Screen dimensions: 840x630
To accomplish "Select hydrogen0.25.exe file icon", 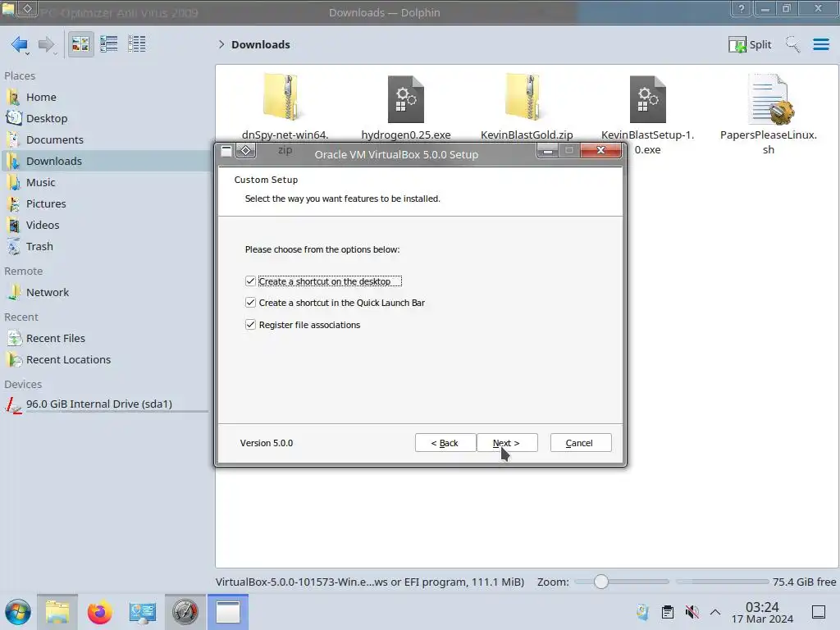I will click(x=405, y=98).
